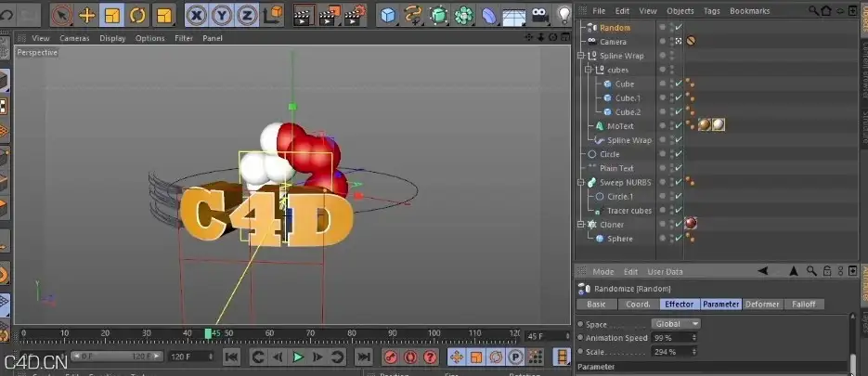
Task: Click the Camera protection tag
Action: pos(691,41)
